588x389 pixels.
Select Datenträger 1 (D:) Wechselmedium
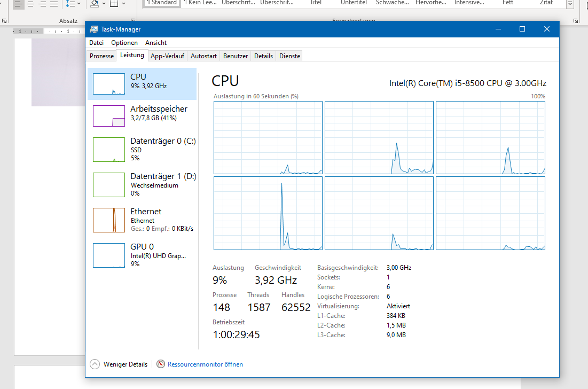(142, 185)
